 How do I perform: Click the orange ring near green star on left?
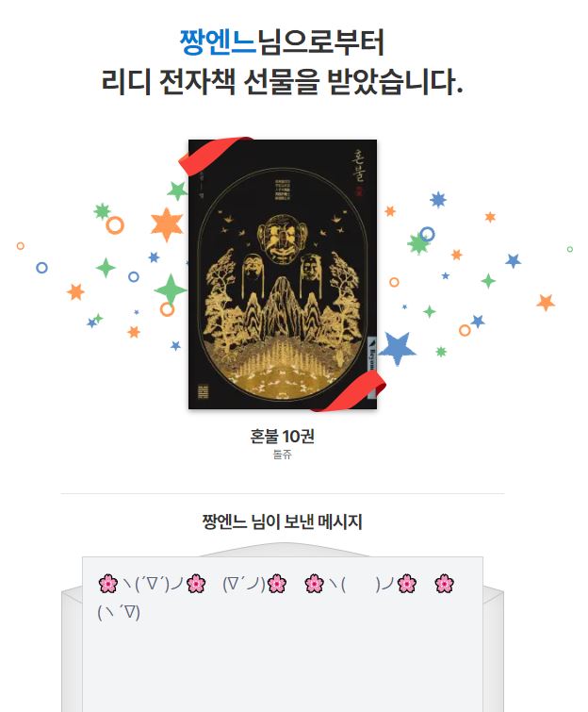(115, 225)
